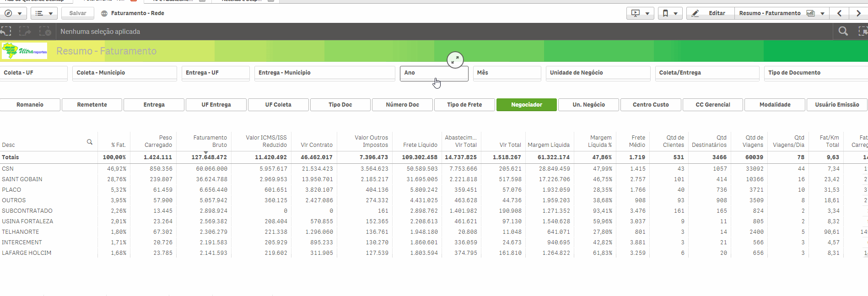Open the Entrega - UF filter

pyautogui.click(x=216, y=73)
